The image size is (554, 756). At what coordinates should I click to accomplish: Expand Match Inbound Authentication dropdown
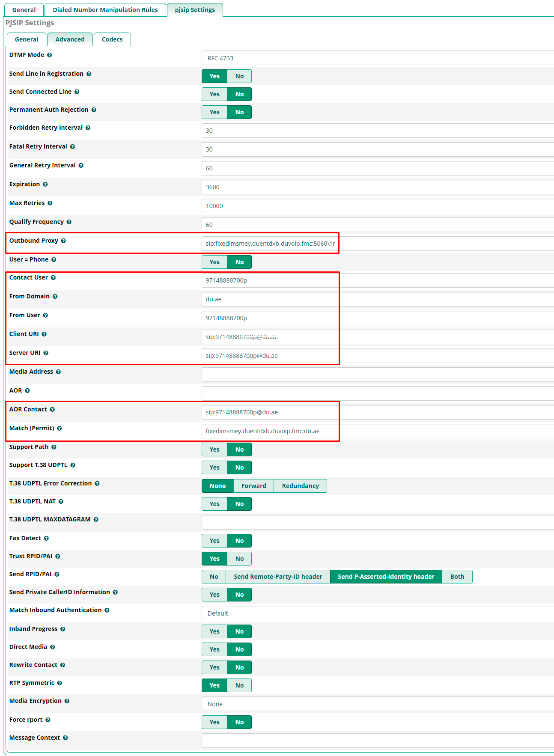377,613
